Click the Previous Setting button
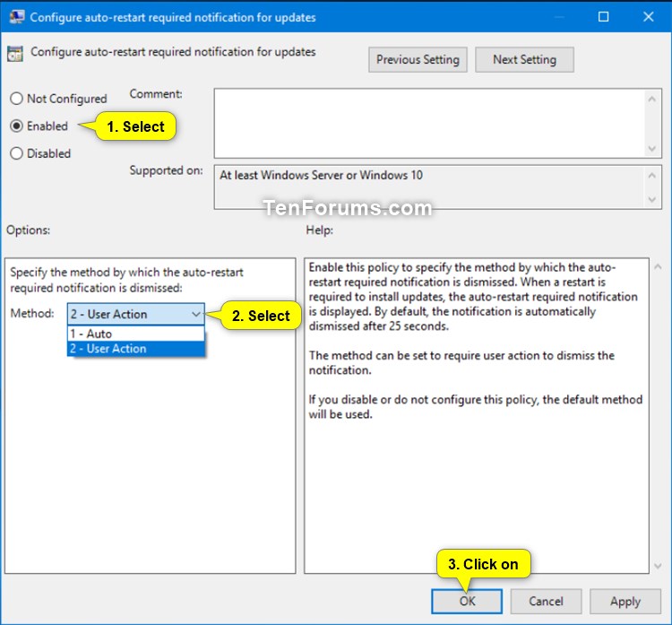Image resolution: width=672 pixels, height=625 pixels. 418,59
